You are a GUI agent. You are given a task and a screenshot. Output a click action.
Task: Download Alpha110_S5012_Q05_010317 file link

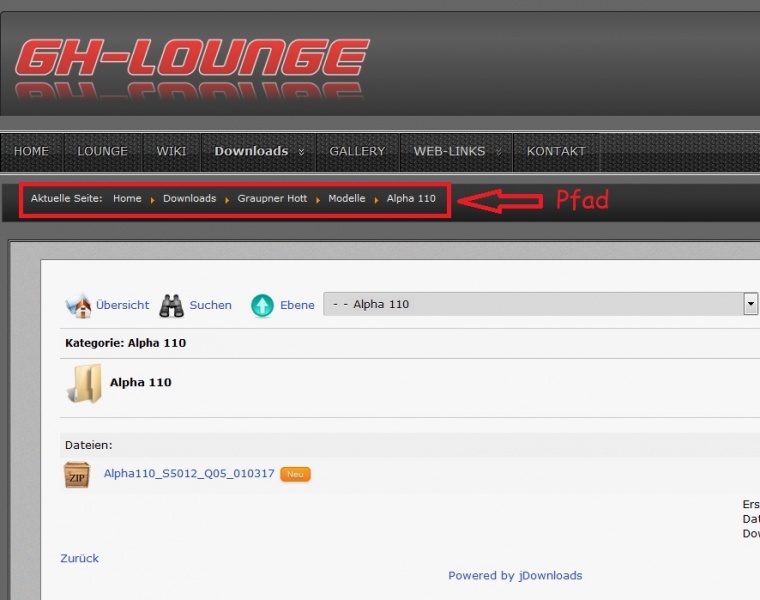(x=189, y=474)
